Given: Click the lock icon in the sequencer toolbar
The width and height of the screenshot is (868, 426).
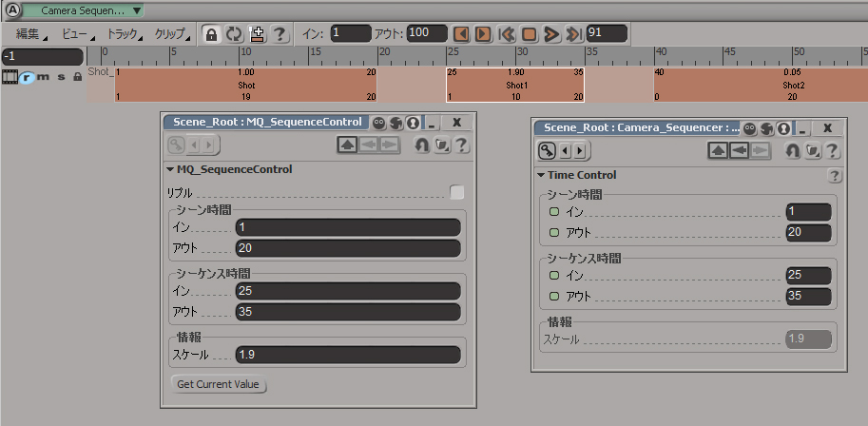Looking at the screenshot, I should point(210,33).
